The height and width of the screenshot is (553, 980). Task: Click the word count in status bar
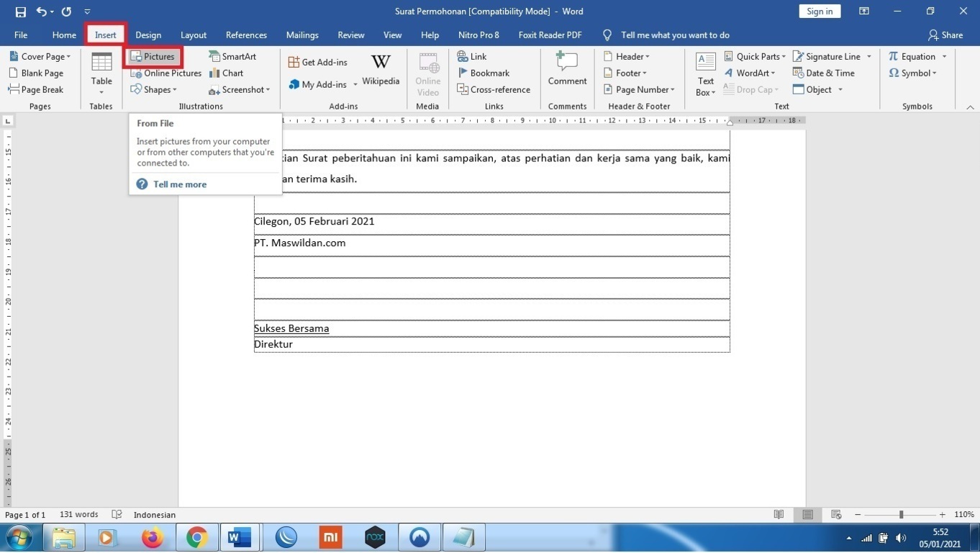pos(78,514)
